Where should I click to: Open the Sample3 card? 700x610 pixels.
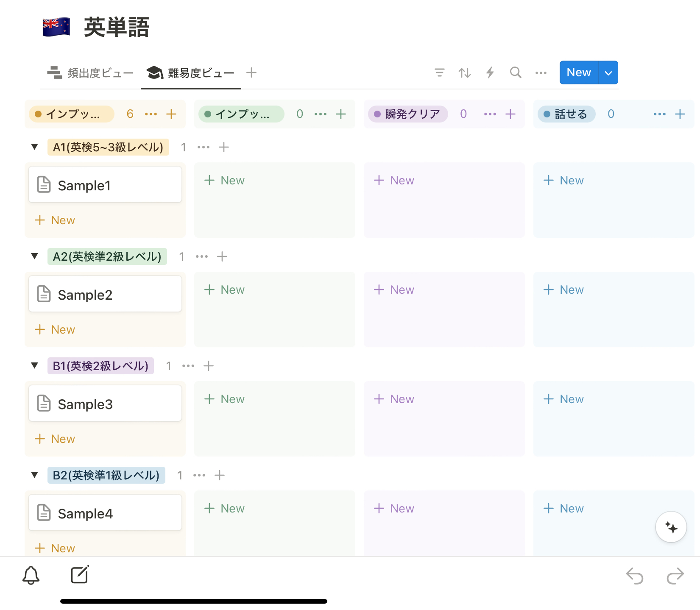[105, 404]
